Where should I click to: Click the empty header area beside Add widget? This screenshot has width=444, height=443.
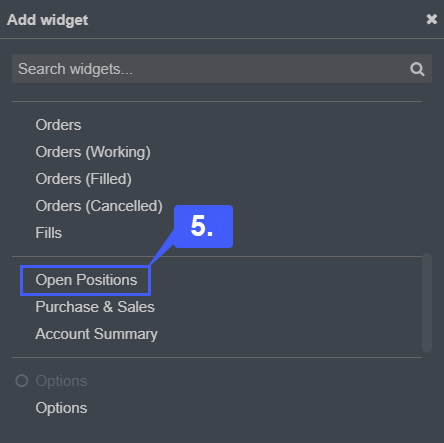click(257, 19)
